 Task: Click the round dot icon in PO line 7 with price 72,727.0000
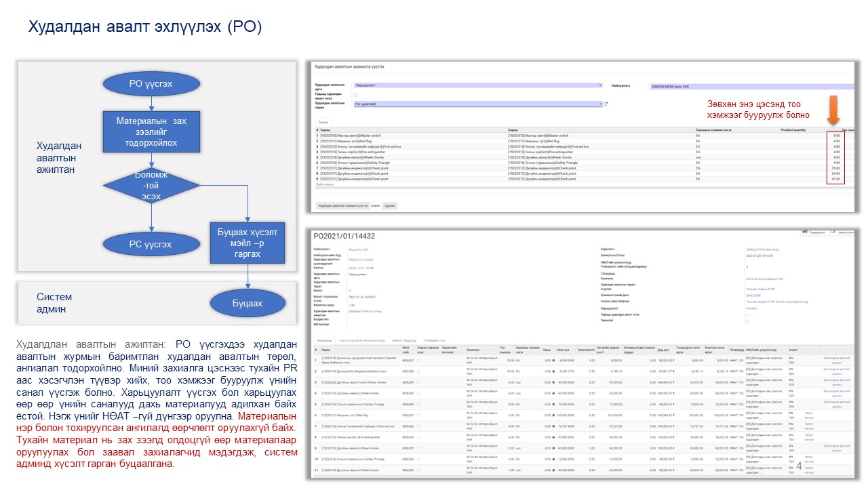click(x=553, y=427)
